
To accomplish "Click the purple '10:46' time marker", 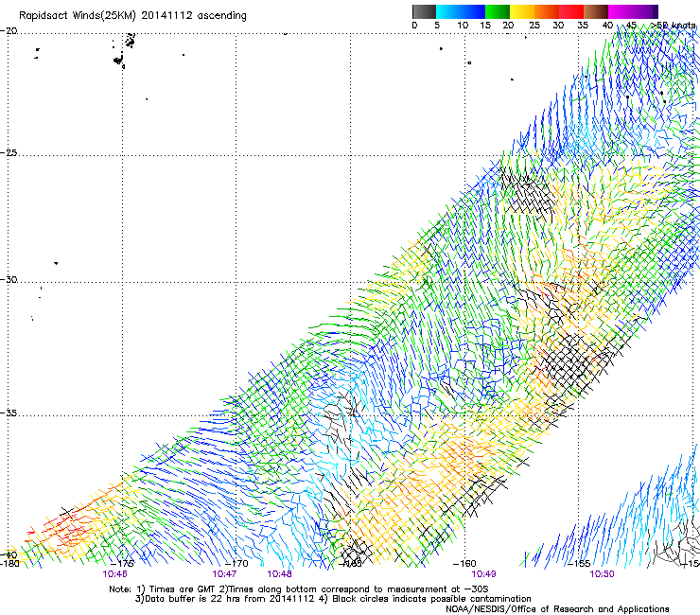I will tap(114, 574).
